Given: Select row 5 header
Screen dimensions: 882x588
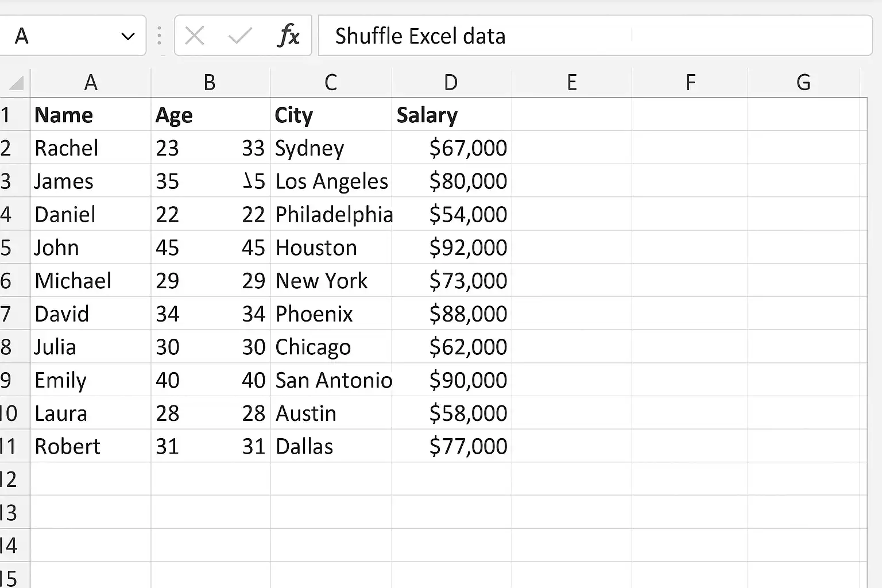Looking at the screenshot, I should point(7,247).
